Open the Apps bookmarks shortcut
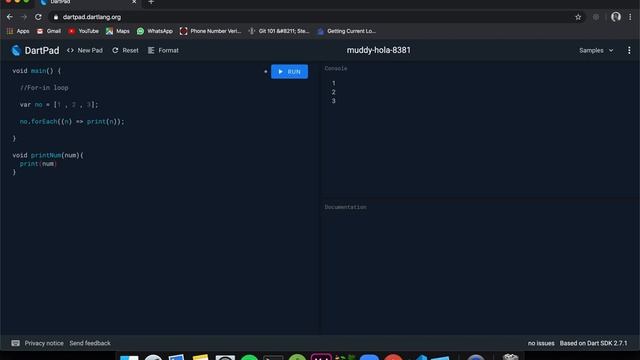 pyautogui.click(x=18, y=31)
